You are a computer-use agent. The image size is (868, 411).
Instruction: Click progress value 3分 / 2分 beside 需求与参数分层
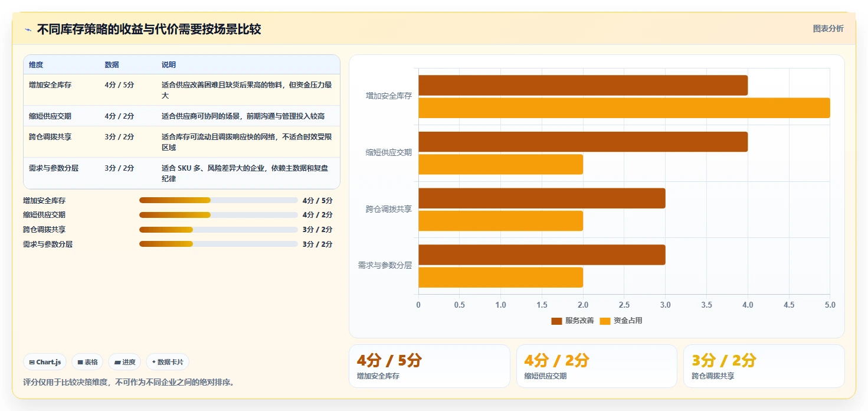click(317, 244)
